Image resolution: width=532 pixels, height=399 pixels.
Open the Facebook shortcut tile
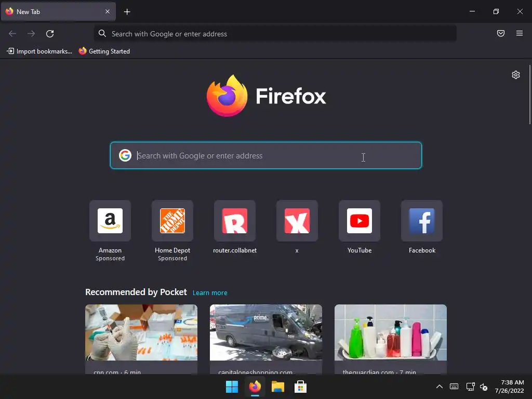click(x=422, y=221)
